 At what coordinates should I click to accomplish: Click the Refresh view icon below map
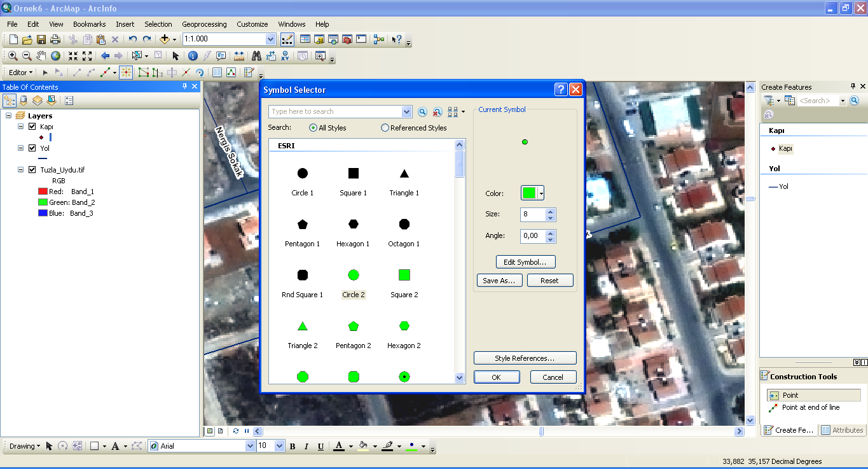pos(236,431)
